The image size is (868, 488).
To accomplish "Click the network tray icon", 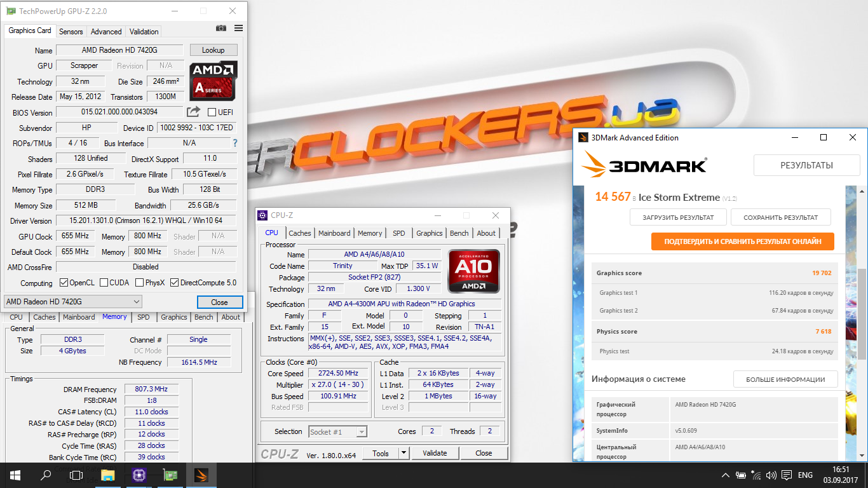I will pos(756,475).
